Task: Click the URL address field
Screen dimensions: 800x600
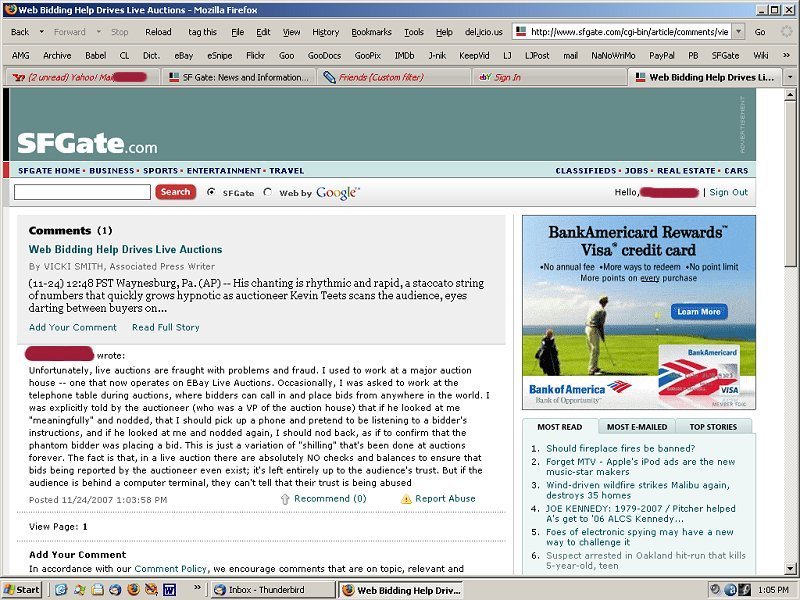Action: 629,32
